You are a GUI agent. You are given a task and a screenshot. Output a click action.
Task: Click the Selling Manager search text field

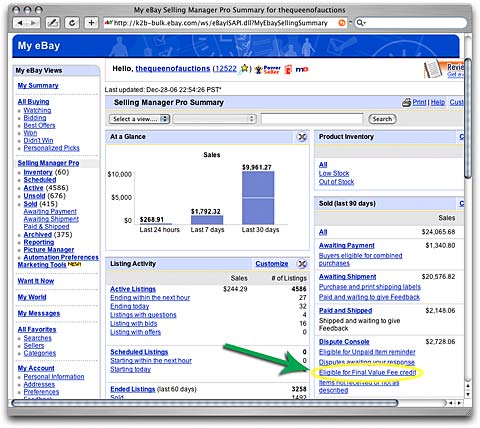[312, 119]
